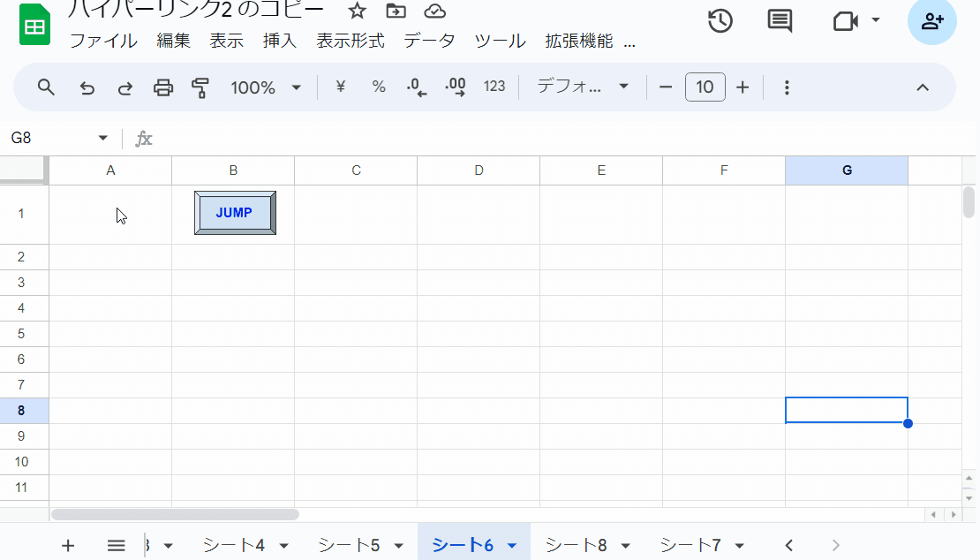Click the vertical scrollbar thumb
The height and width of the screenshot is (560, 980).
point(969,202)
